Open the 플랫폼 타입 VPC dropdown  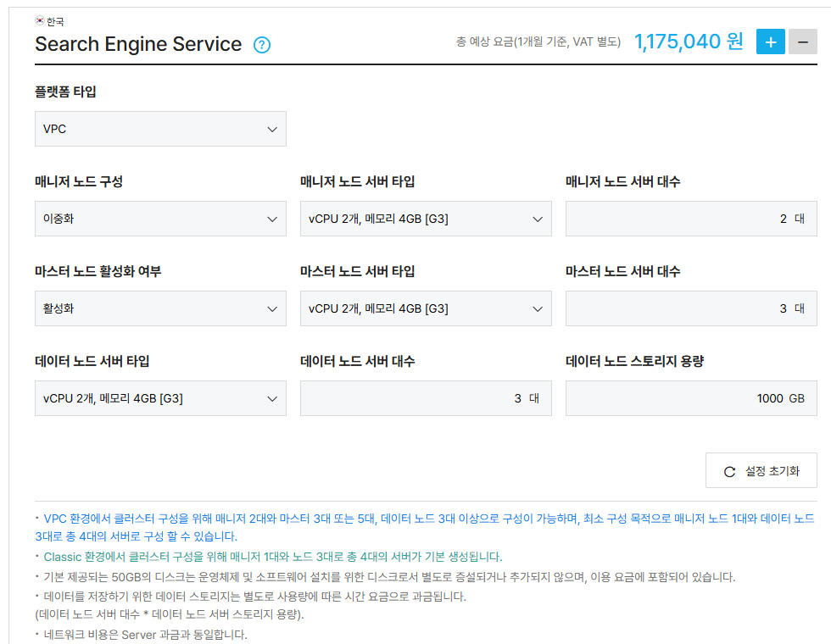[160, 129]
